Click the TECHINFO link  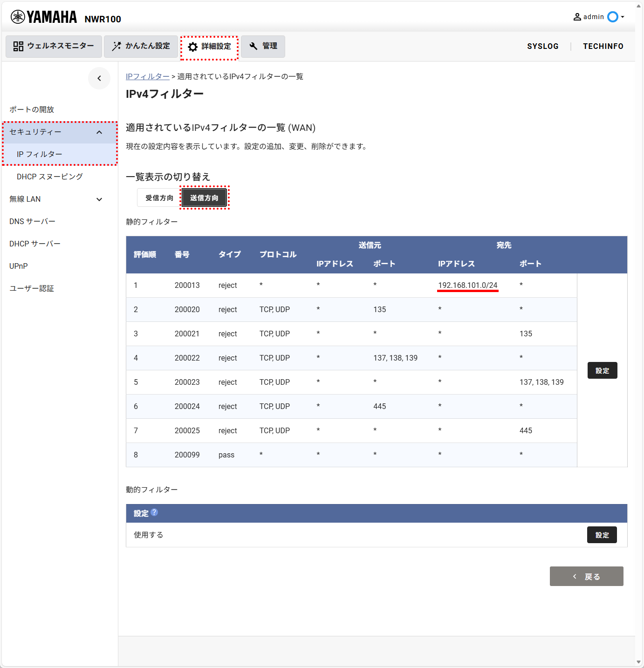[x=603, y=46]
